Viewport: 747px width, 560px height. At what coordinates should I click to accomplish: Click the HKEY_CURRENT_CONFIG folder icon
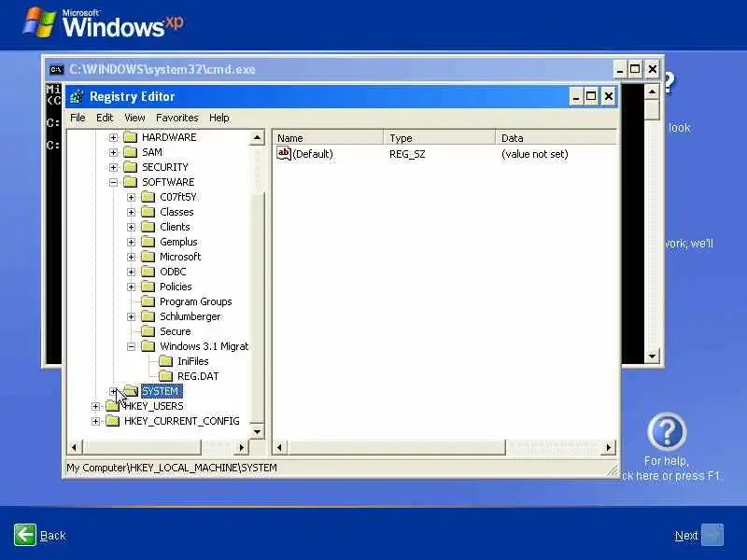coord(112,421)
